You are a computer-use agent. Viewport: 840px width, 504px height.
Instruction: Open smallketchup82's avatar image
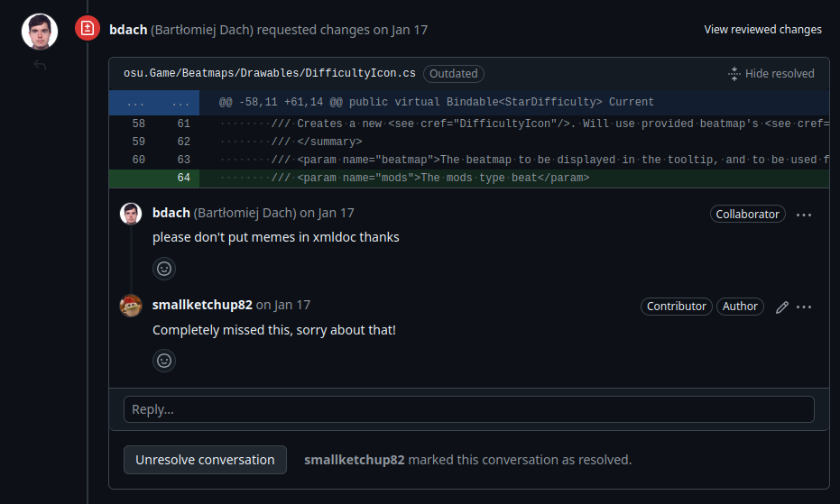pos(131,306)
